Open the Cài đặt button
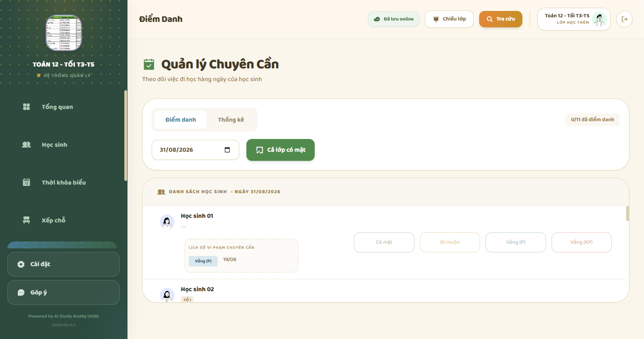Screen dimensions: 644x339 (63, 264)
